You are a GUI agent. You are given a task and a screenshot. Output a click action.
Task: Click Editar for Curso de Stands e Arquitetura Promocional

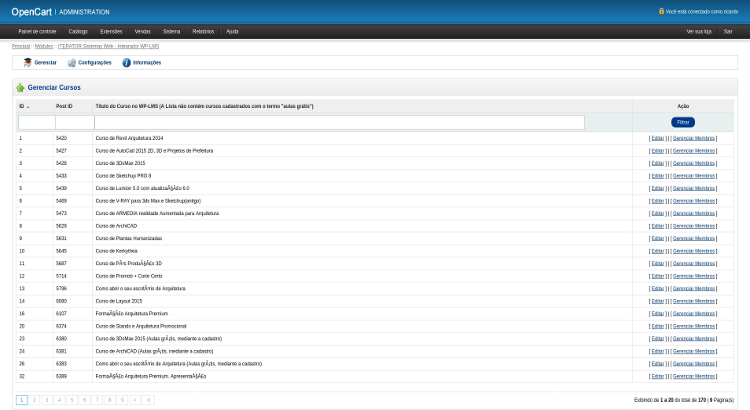pos(658,326)
